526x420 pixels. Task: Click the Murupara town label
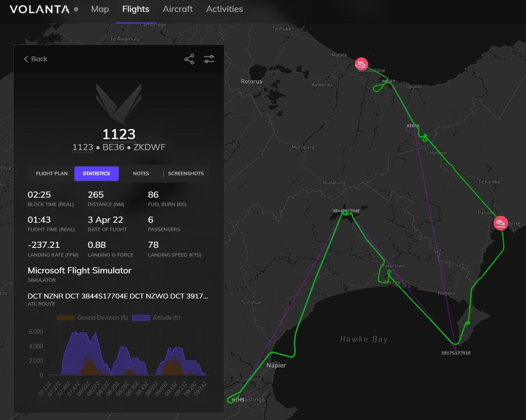click(303, 147)
